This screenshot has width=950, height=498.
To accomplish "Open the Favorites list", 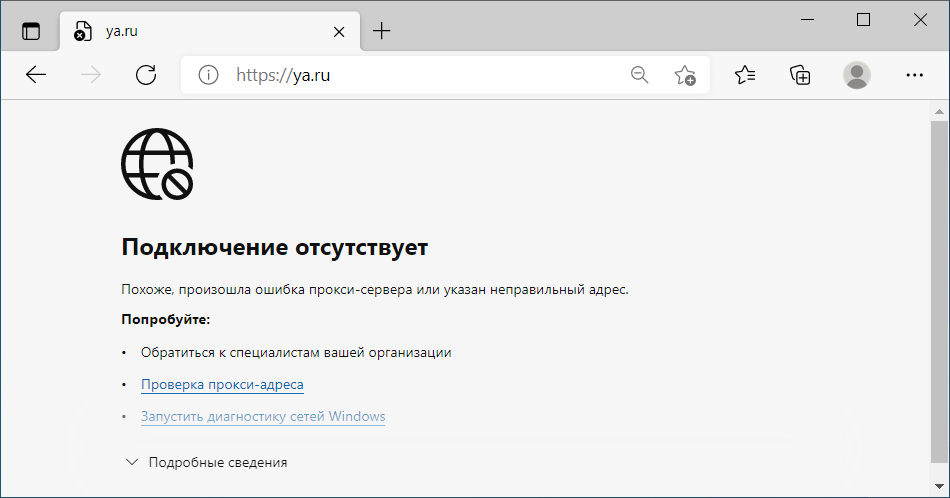I will tap(745, 75).
